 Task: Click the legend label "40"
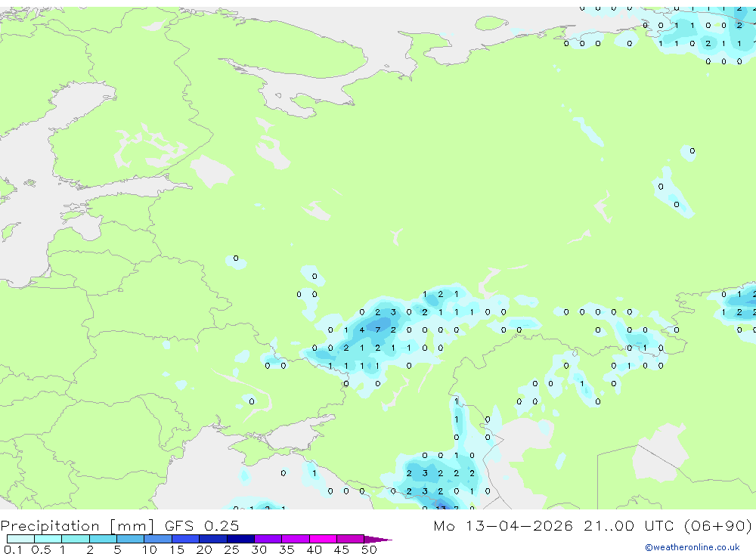(x=314, y=549)
